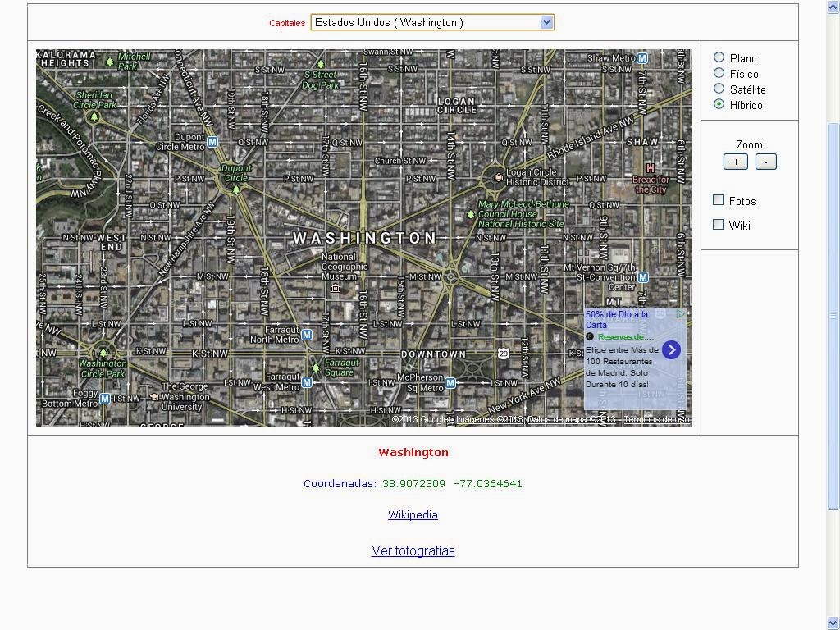Click the Washington title in red
The width and height of the screenshot is (840, 630).
coord(413,453)
